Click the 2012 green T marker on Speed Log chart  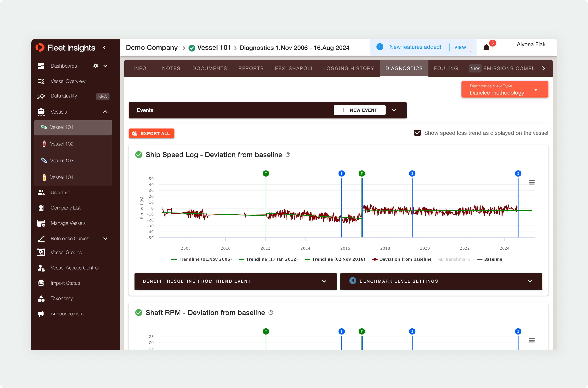266,174
